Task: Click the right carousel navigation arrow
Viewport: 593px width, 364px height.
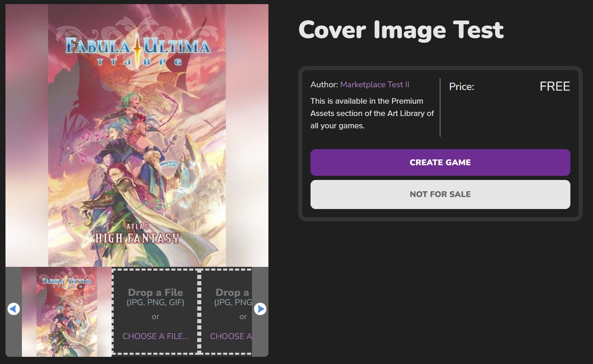Action: (260, 309)
